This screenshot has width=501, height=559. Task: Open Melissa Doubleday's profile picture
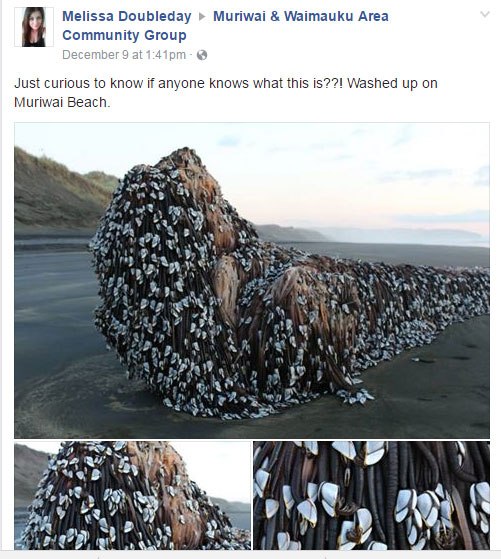34,27
